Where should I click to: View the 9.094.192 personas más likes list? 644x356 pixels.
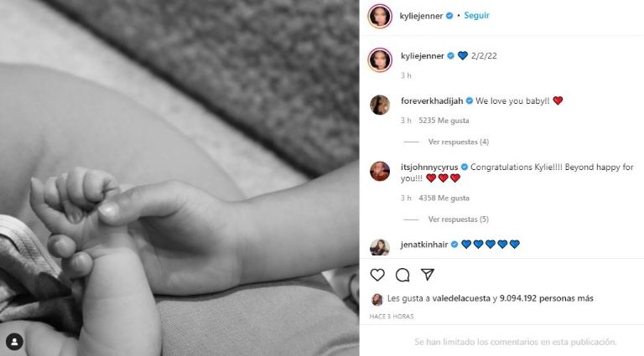click(546, 298)
